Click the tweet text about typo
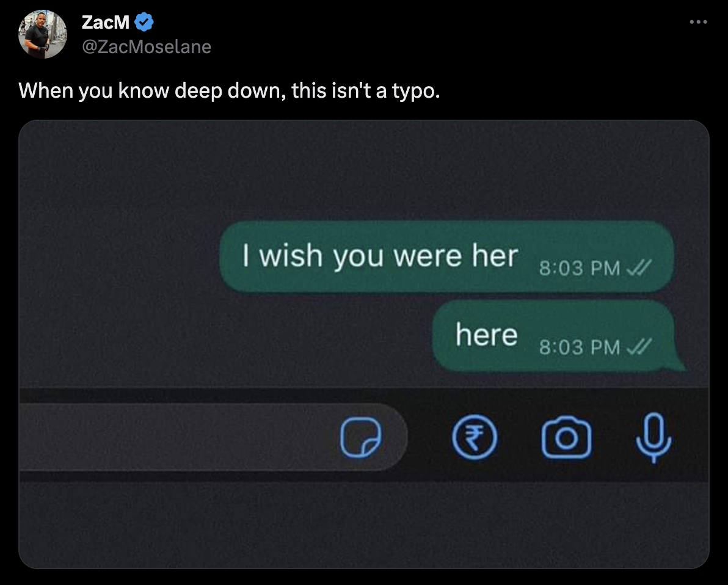The width and height of the screenshot is (728, 585). (229, 90)
